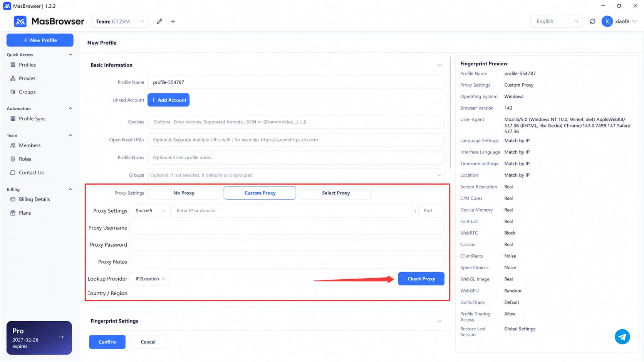Choose the Select Proxy option
The width and height of the screenshot is (644, 362).
(335, 193)
